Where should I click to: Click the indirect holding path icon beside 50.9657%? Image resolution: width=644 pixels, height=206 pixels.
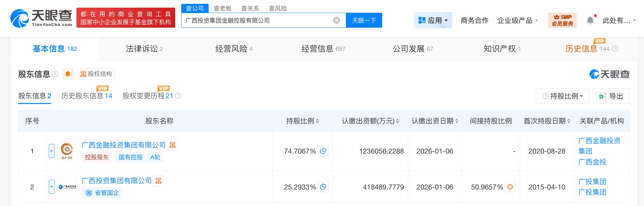point(510,187)
